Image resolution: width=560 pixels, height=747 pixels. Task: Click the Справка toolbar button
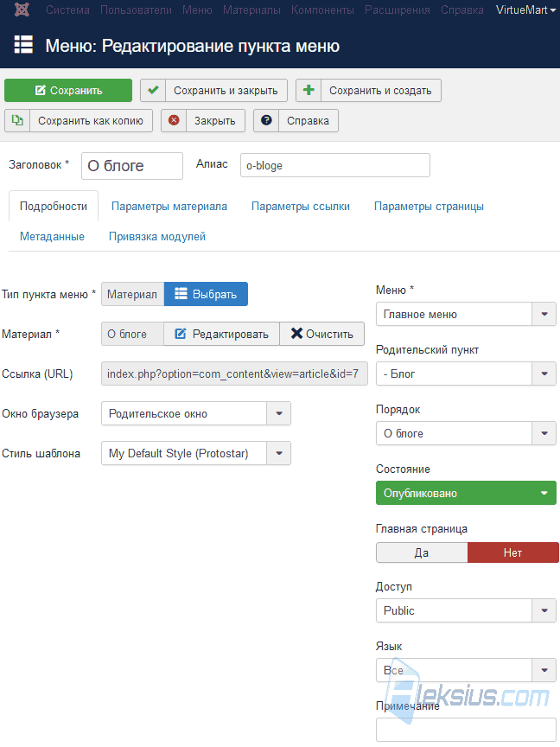coord(296,120)
